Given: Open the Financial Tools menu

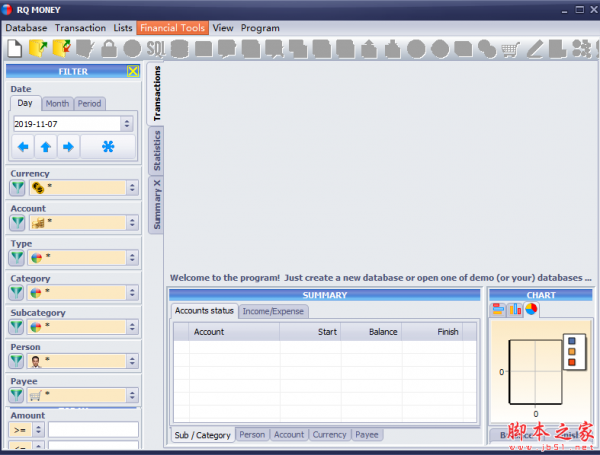Looking at the screenshot, I should (x=173, y=28).
